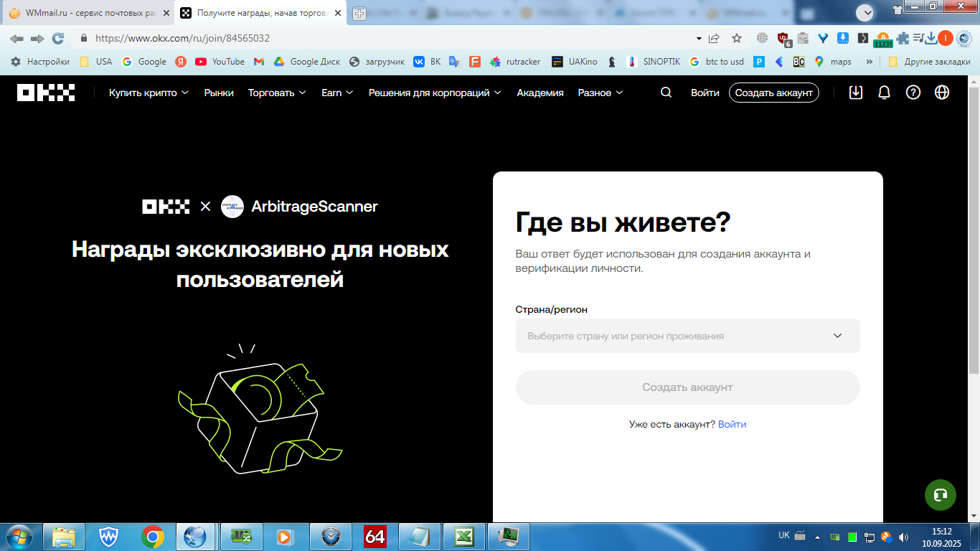Screen dimensions: 980x551
Task: Click the grey Создать аккаунт form button
Action: pos(687,387)
